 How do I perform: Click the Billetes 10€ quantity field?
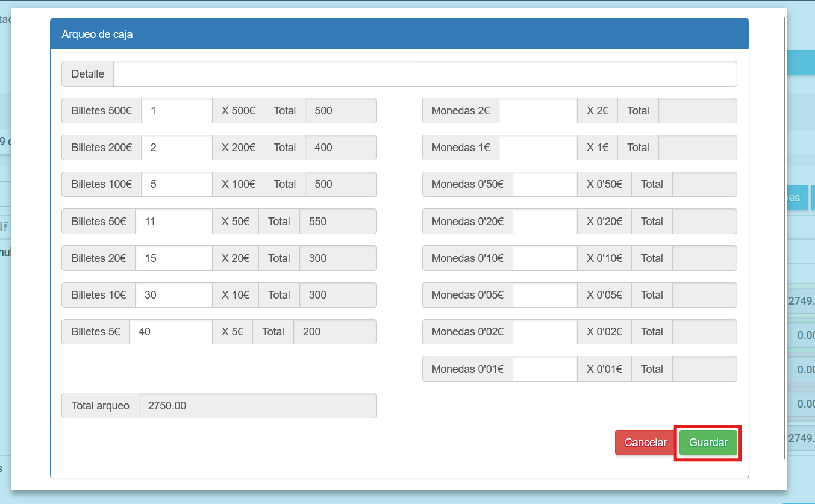pos(173,295)
